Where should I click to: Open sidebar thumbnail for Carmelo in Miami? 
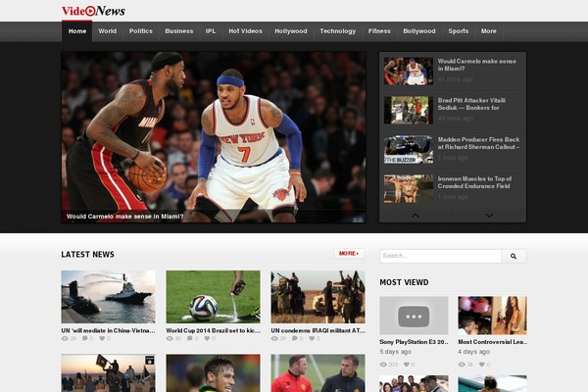point(409,71)
